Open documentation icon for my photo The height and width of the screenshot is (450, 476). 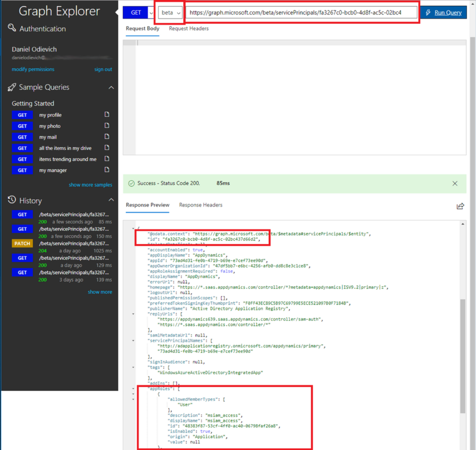click(x=107, y=125)
